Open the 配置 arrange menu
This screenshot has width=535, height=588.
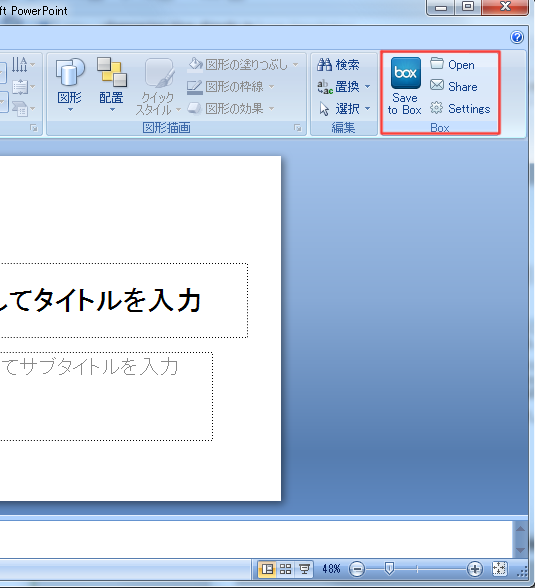112,86
